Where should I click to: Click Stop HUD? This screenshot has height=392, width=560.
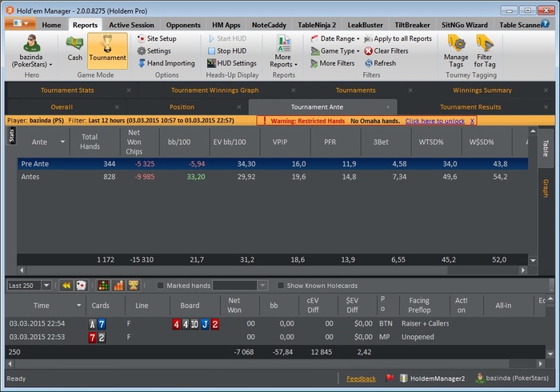227,50
